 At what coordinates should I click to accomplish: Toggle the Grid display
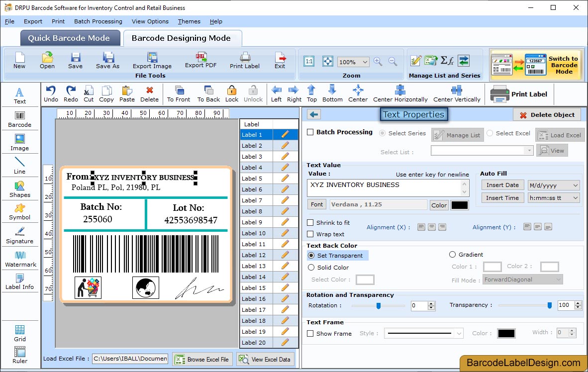pyautogui.click(x=19, y=333)
